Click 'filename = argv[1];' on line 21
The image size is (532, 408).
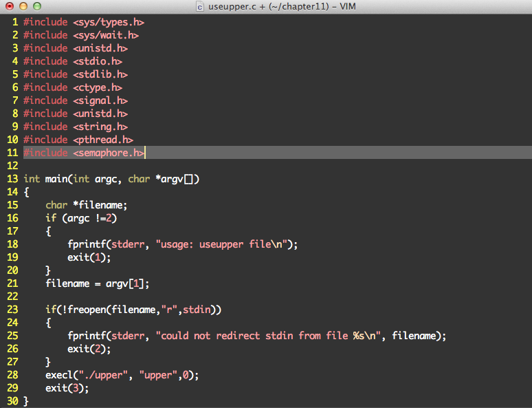click(x=98, y=283)
